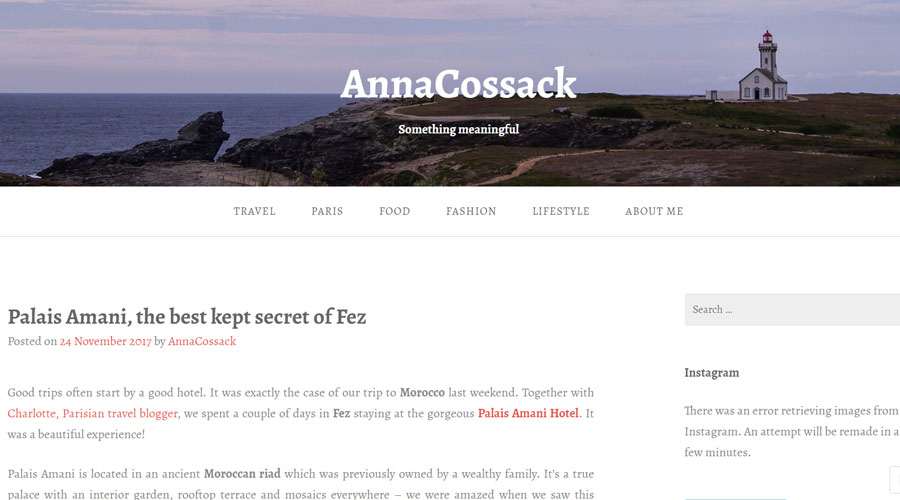Viewport: 900px width, 500px height.
Task: Focus the Search input field
Action: (x=792, y=309)
